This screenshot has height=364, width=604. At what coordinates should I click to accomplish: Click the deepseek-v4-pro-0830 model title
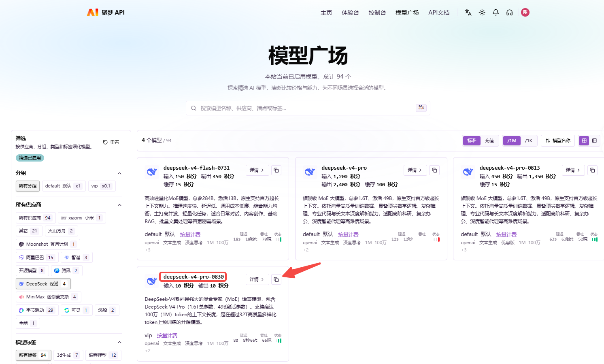pyautogui.click(x=194, y=277)
